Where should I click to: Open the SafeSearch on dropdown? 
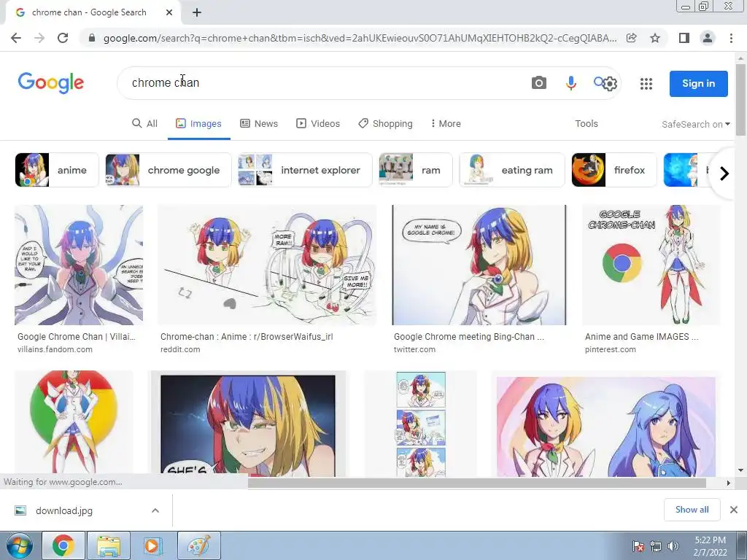696,124
